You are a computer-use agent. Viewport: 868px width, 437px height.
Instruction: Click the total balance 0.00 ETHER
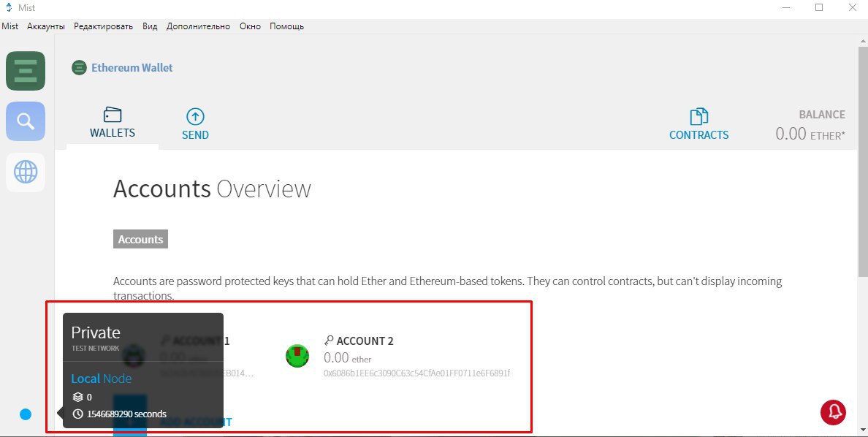point(810,134)
